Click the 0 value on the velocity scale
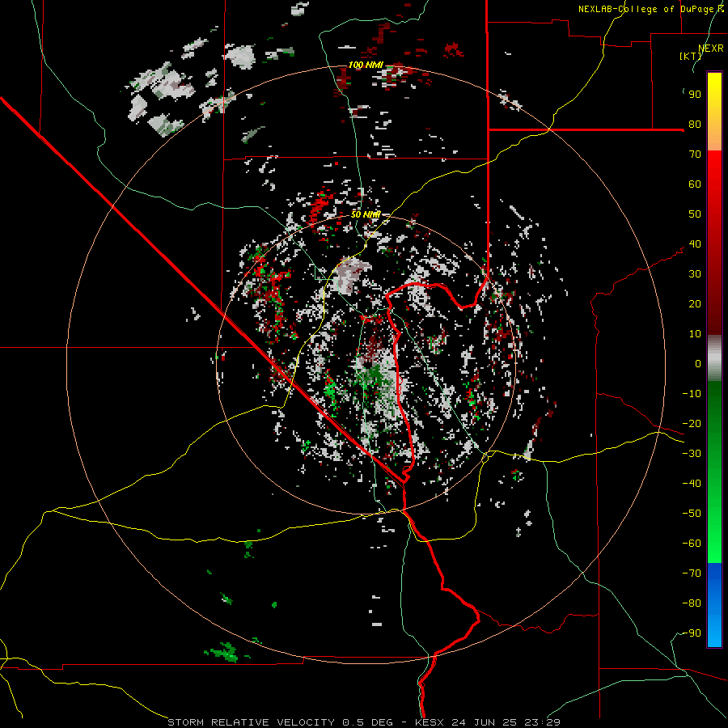The height and width of the screenshot is (728, 728). 698,363
